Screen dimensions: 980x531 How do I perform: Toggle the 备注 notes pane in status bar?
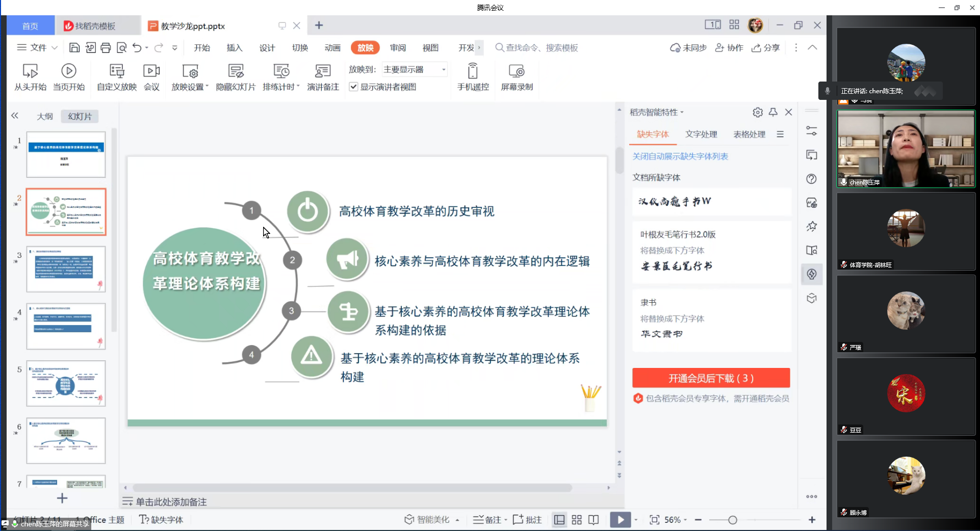pyautogui.click(x=487, y=520)
